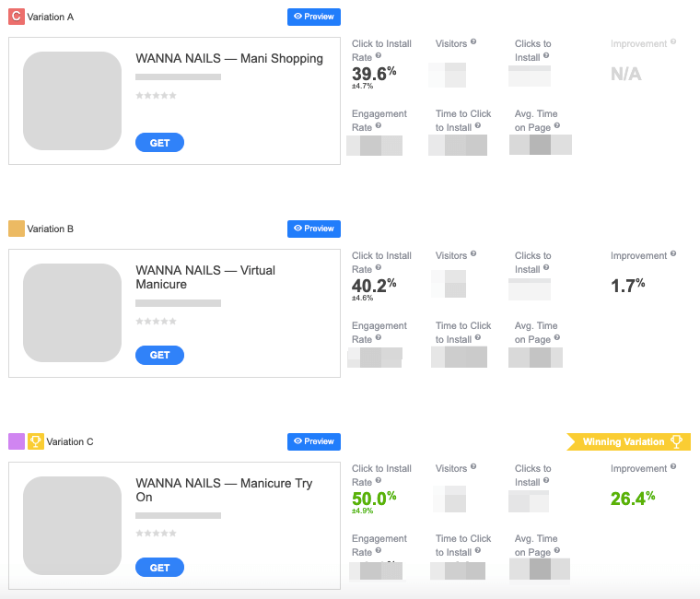Click Variation B app icon placeholder
The width and height of the screenshot is (700, 599).
coord(73,312)
